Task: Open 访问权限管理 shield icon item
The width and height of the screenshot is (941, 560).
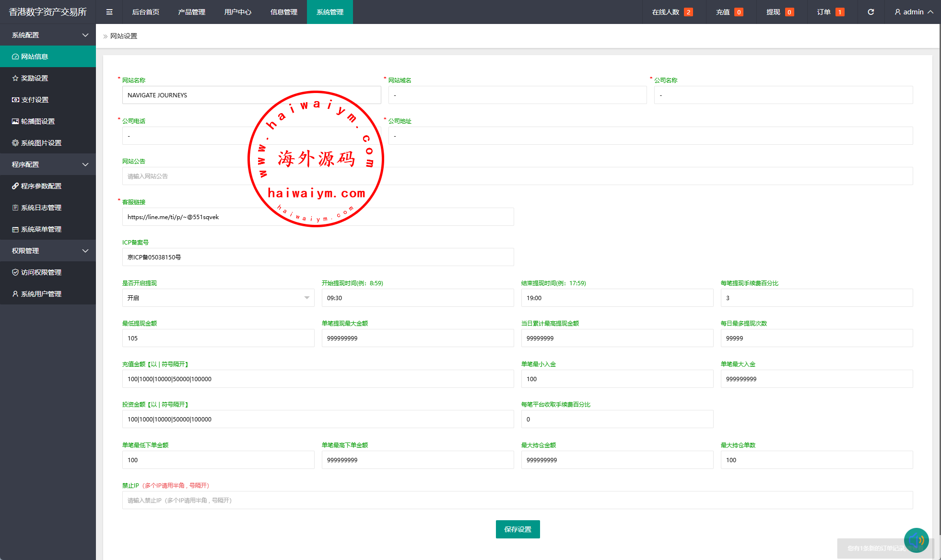Action: tap(41, 272)
